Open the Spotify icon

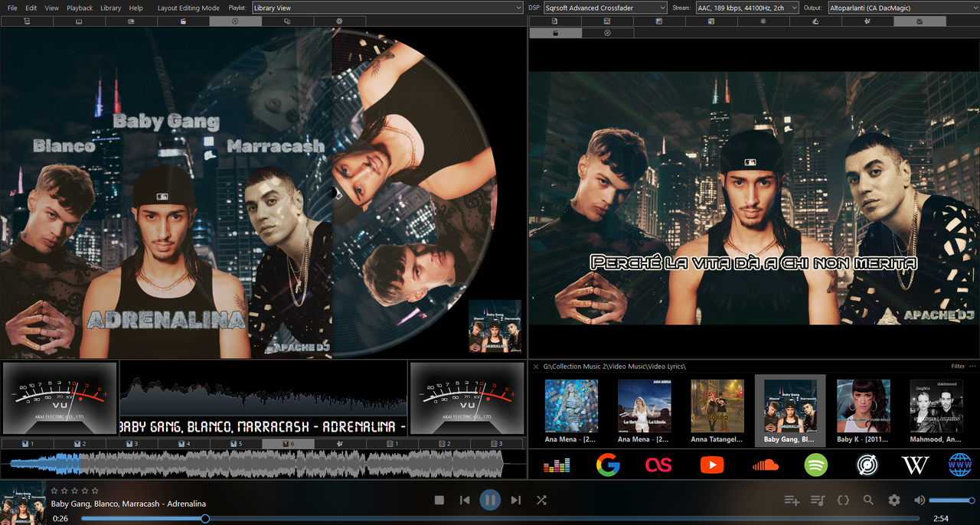coord(816,465)
